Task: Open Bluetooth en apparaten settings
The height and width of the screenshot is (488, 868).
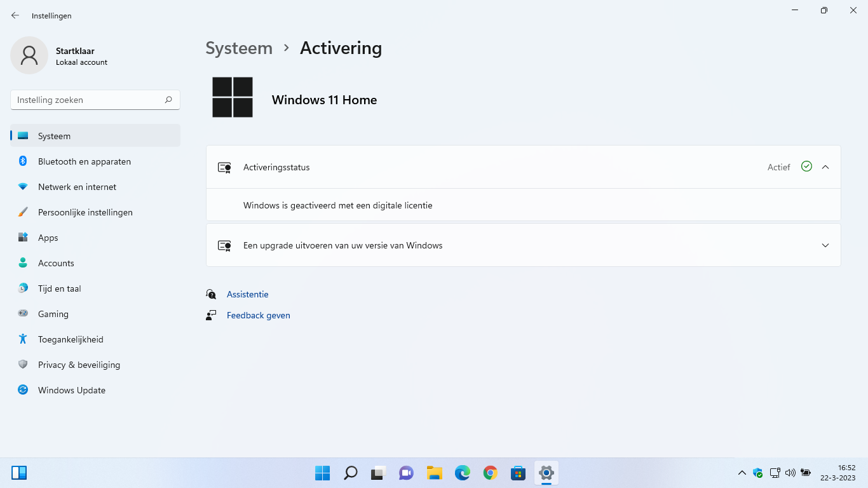Action: coord(95,161)
